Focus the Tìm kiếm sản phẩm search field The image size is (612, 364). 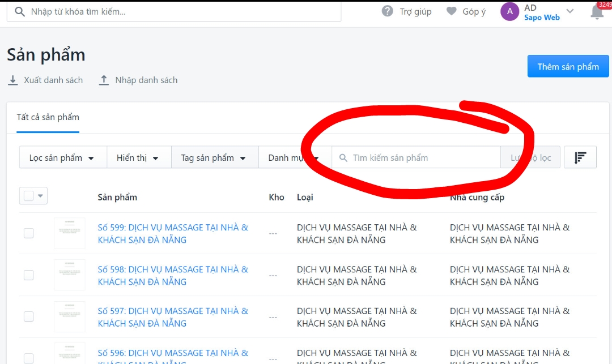click(416, 157)
